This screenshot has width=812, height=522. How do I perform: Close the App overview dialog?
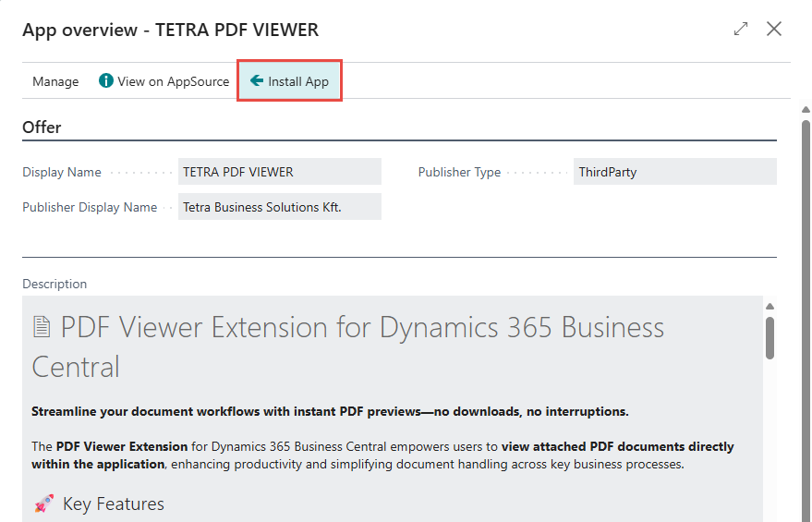774,29
